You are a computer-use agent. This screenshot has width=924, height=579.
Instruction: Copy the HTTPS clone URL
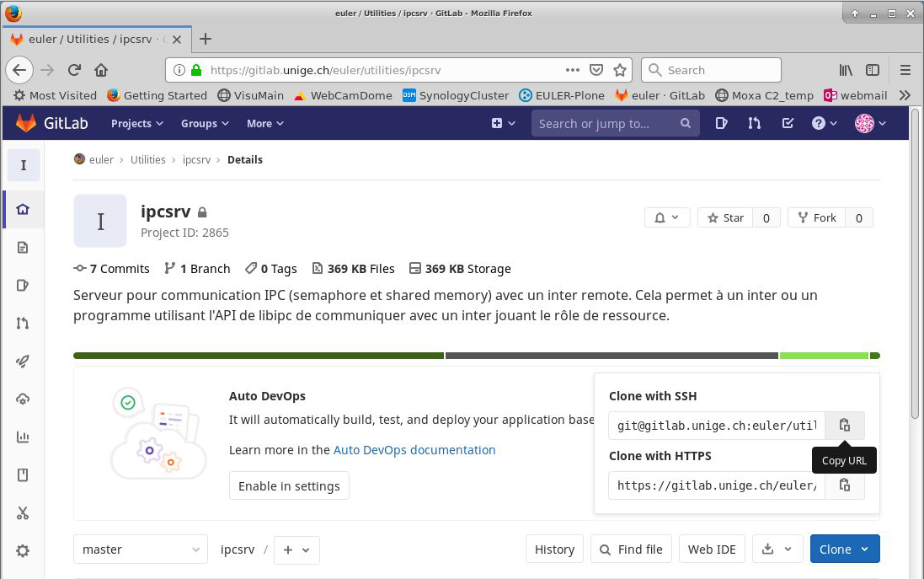click(x=844, y=485)
